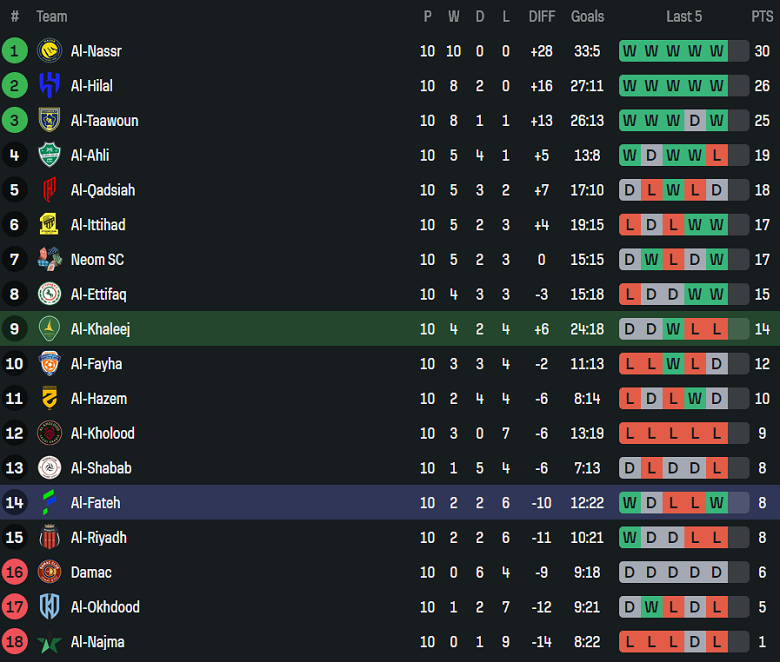Click rank 1 green position badge
780x662 pixels.
[x=15, y=51]
